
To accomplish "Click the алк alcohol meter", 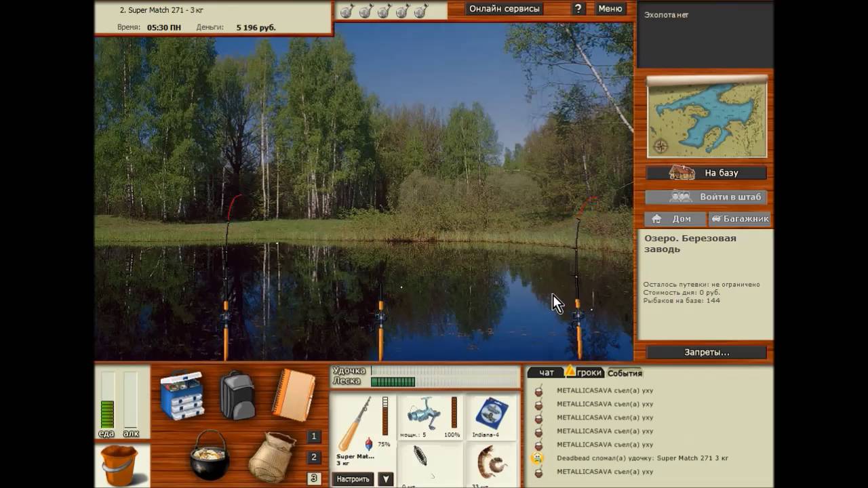I will click(x=131, y=400).
